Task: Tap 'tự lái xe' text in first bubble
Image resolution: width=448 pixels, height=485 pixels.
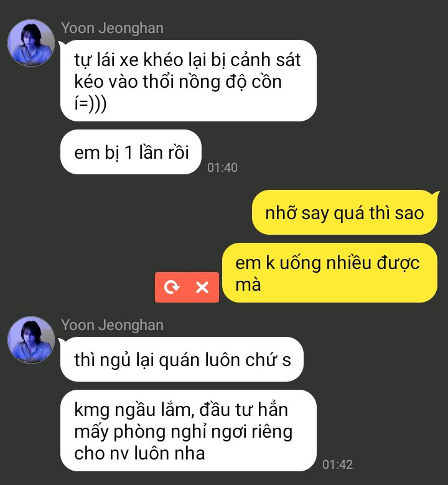Action: (106, 60)
